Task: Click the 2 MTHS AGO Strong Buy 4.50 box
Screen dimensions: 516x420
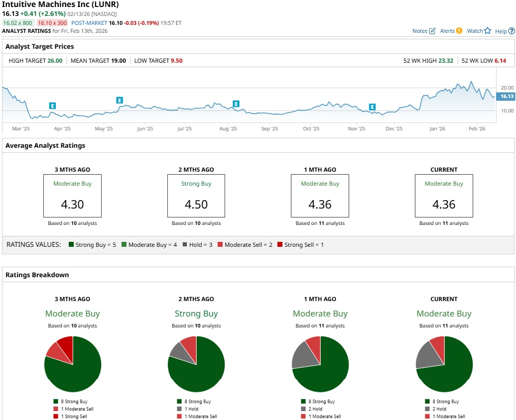Action: point(196,196)
